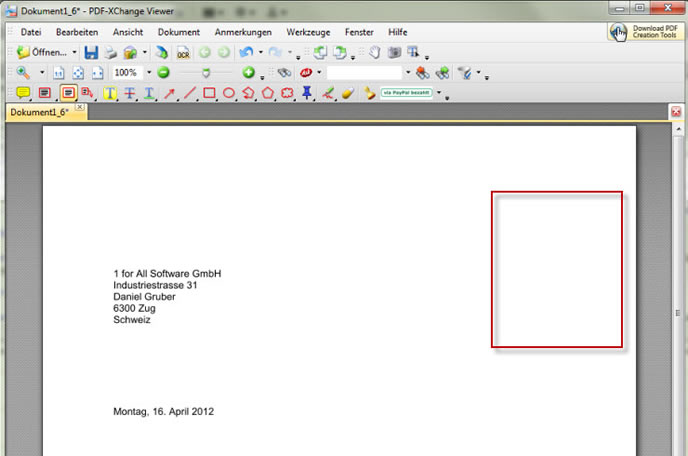Click the Save floppy disk icon
688x456 pixels.
click(x=91, y=52)
